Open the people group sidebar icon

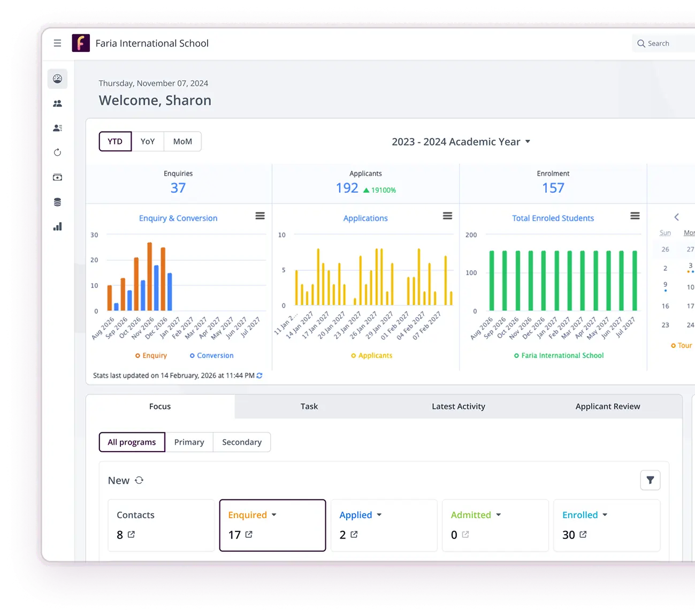(57, 103)
